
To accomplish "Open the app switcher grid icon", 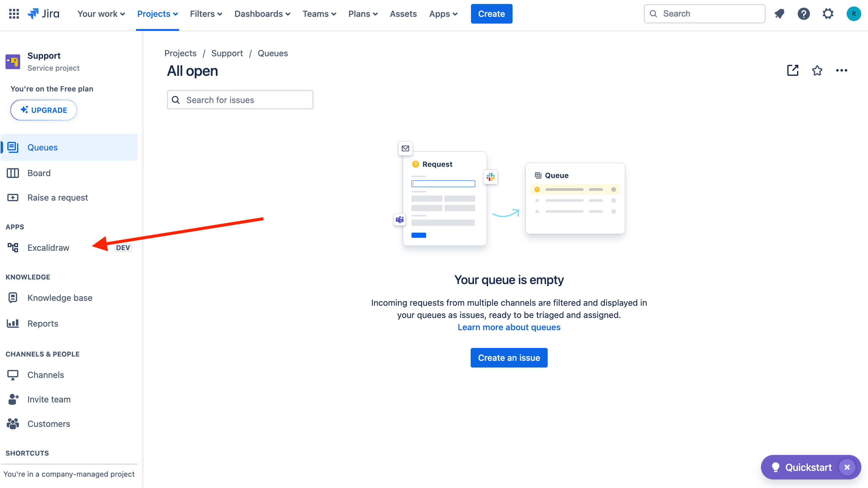I will click(x=14, y=14).
